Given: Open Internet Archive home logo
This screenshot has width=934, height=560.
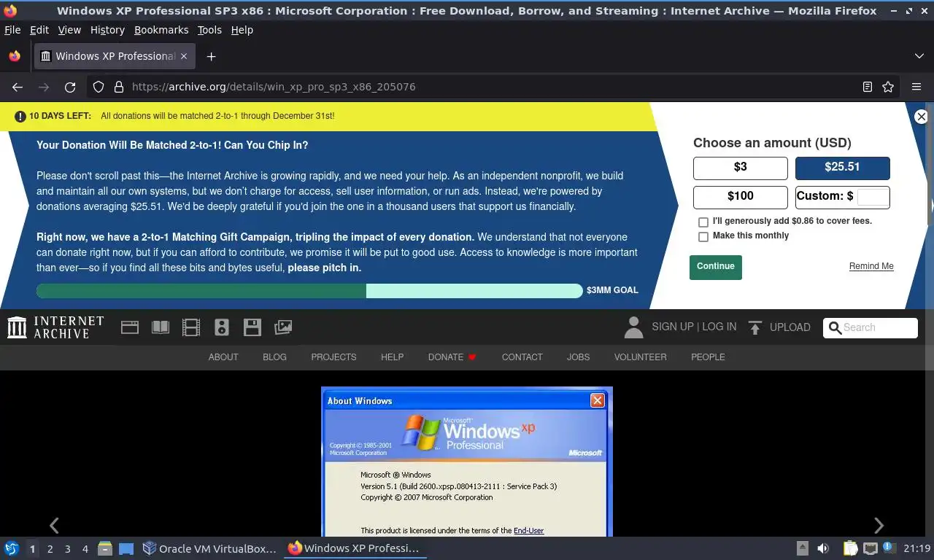Looking at the screenshot, I should [55, 327].
